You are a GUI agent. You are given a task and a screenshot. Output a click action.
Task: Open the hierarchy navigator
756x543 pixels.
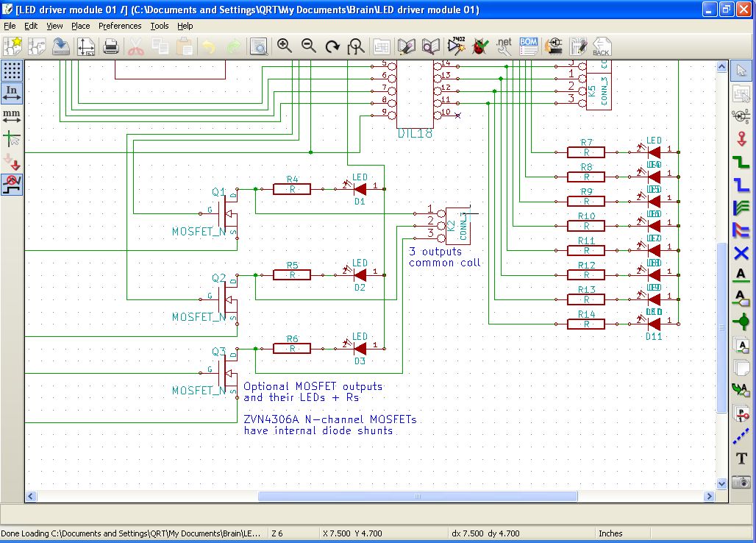[382, 46]
